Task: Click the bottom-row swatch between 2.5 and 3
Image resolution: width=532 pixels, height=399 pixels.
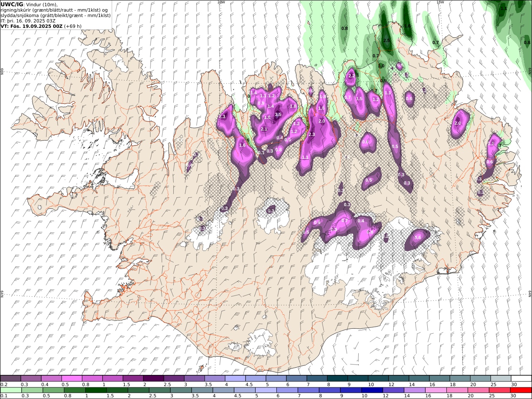Action: pyautogui.click(x=160, y=390)
